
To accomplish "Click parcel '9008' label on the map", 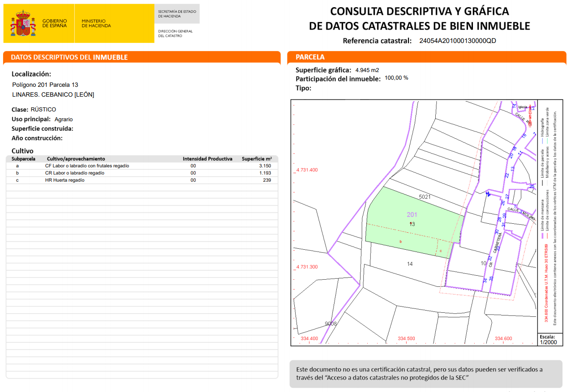I will (331, 324).
